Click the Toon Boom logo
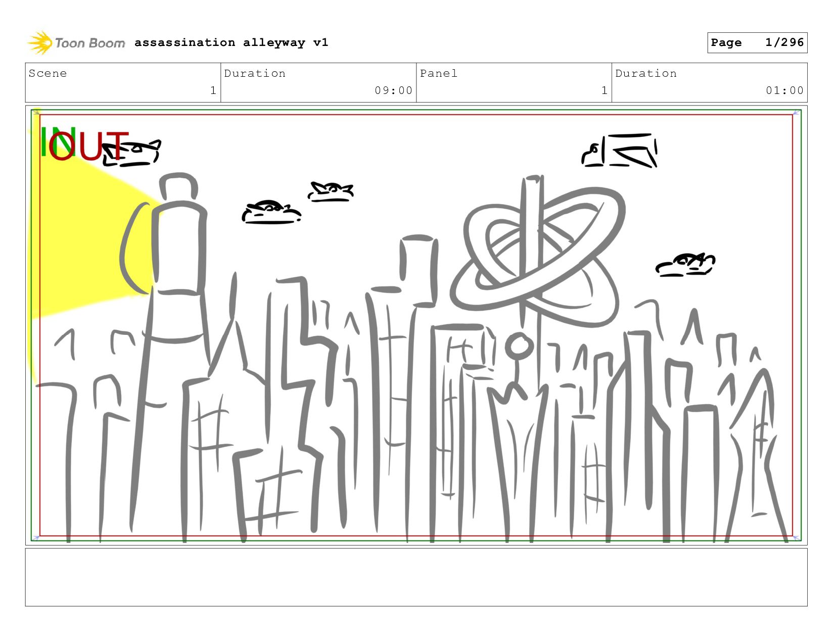 click(x=76, y=43)
